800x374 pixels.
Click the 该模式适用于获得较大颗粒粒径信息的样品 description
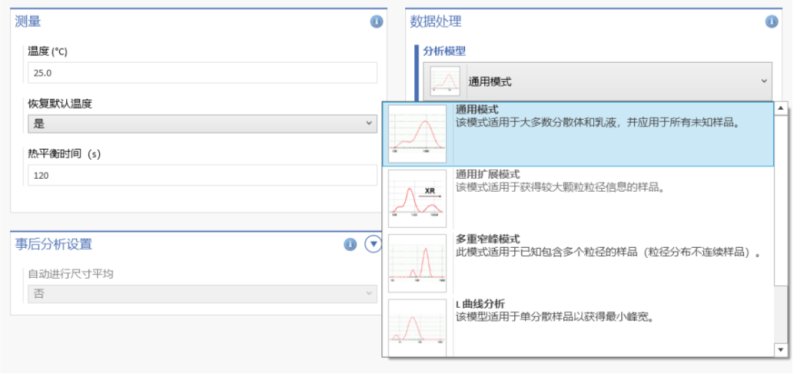click(x=561, y=188)
